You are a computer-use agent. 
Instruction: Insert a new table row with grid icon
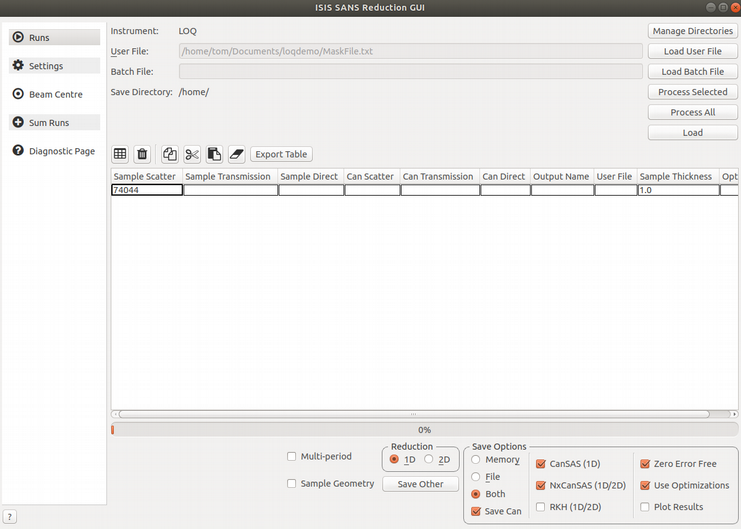[120, 154]
